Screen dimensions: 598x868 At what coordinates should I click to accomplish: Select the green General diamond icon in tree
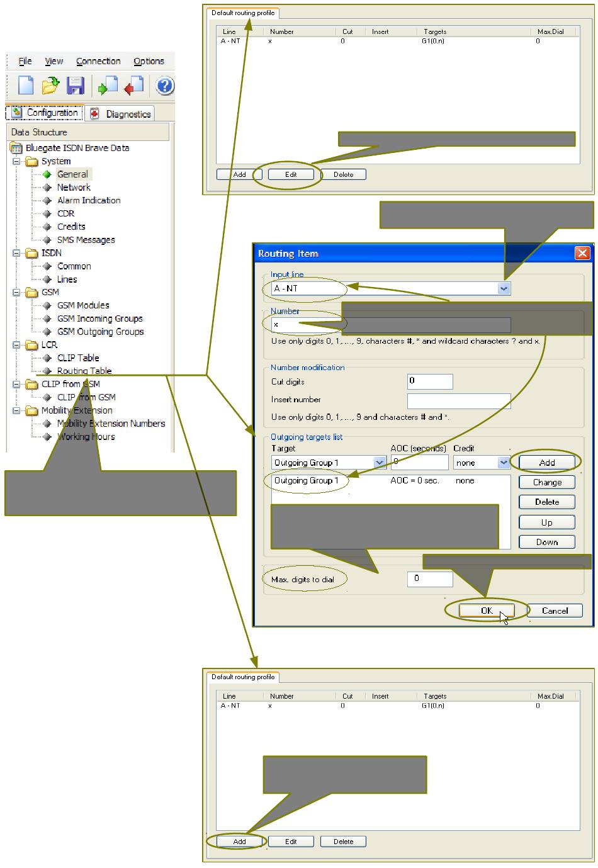click(x=47, y=174)
